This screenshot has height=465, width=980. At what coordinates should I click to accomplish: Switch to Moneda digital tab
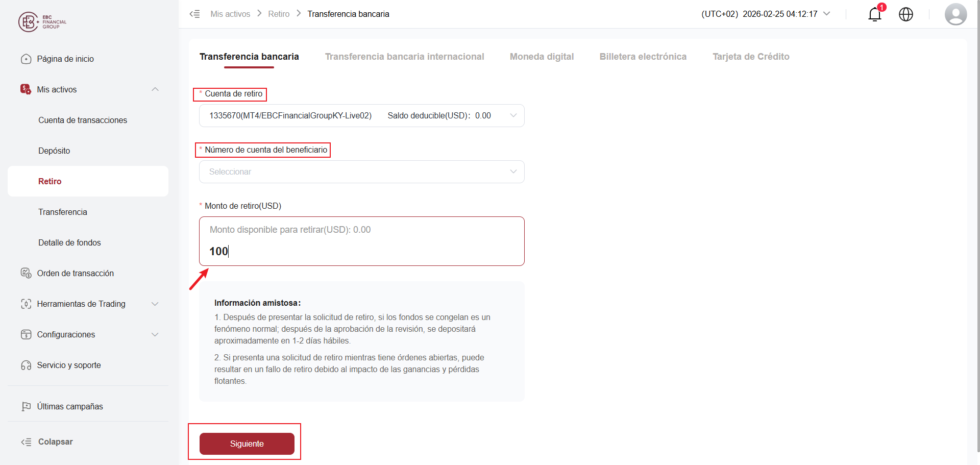[x=542, y=57]
